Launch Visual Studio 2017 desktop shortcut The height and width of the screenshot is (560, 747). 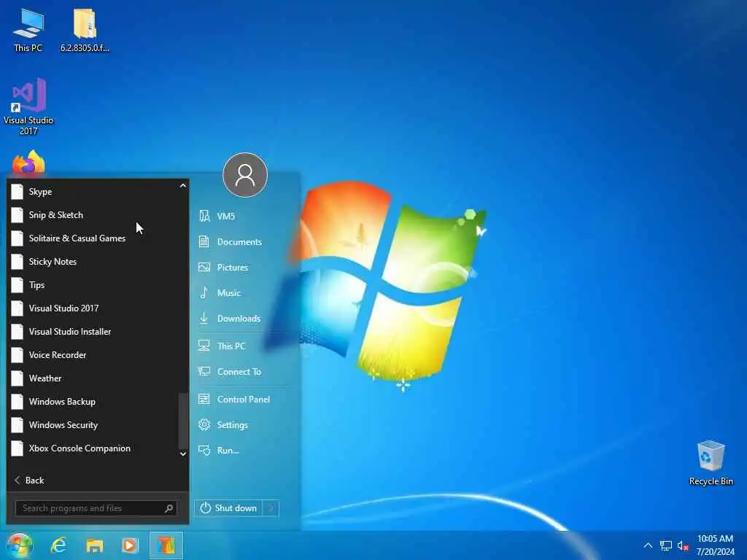28,106
